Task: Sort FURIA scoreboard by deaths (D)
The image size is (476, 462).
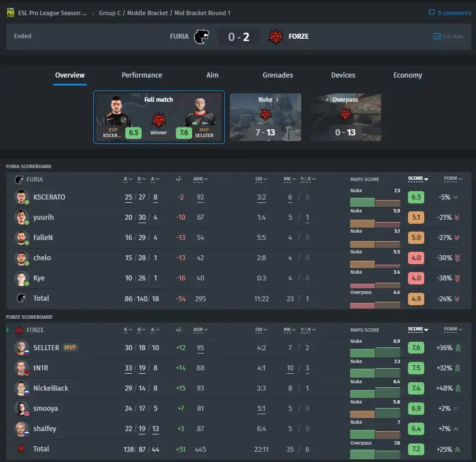Action: [142, 179]
